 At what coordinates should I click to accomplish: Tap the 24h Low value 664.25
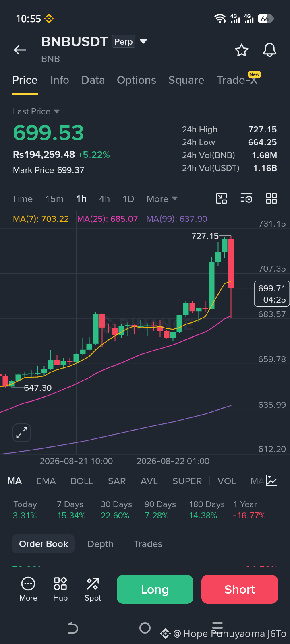[263, 142]
